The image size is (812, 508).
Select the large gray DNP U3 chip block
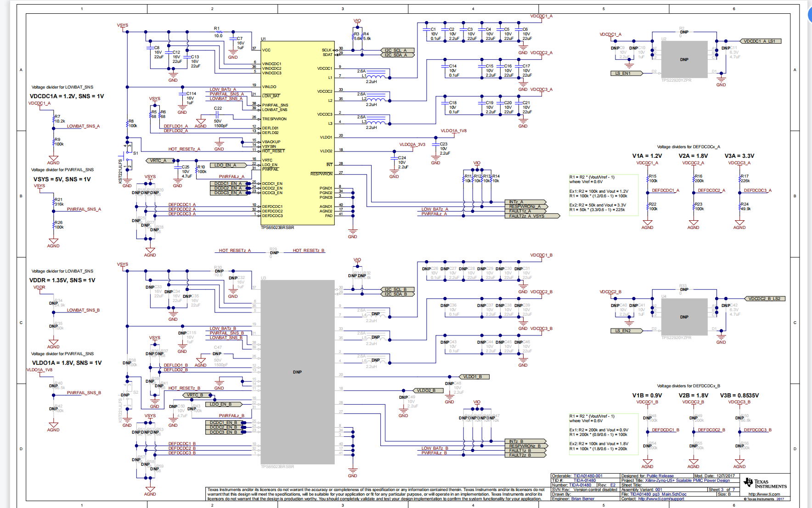point(298,372)
